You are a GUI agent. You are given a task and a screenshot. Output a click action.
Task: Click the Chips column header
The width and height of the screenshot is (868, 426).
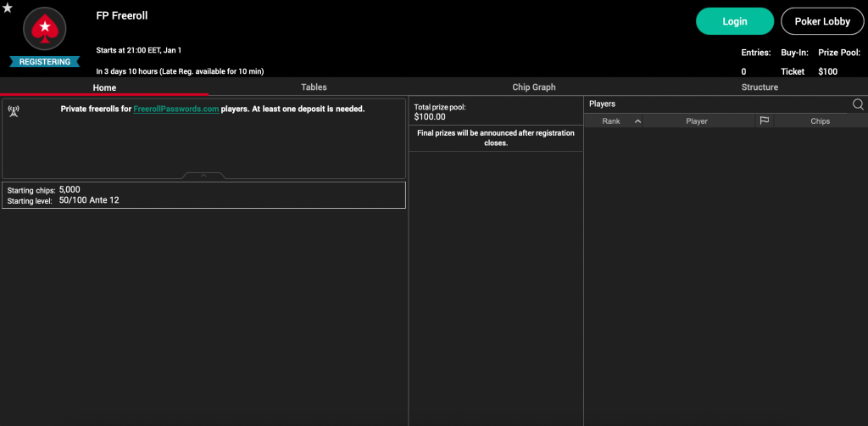click(820, 121)
